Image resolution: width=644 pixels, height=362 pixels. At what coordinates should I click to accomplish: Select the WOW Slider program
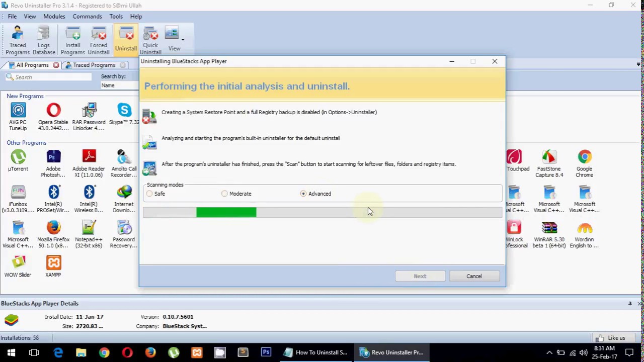pos(18,266)
